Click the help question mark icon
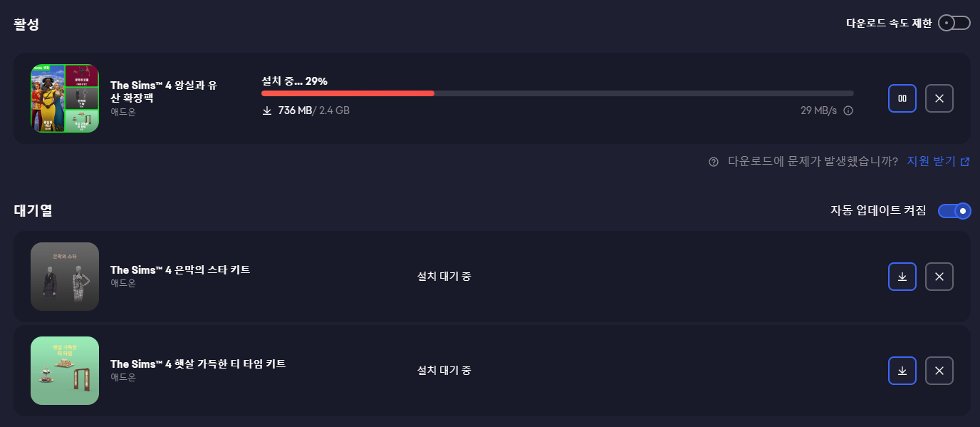Screen dimensions: 980x427 (714, 162)
